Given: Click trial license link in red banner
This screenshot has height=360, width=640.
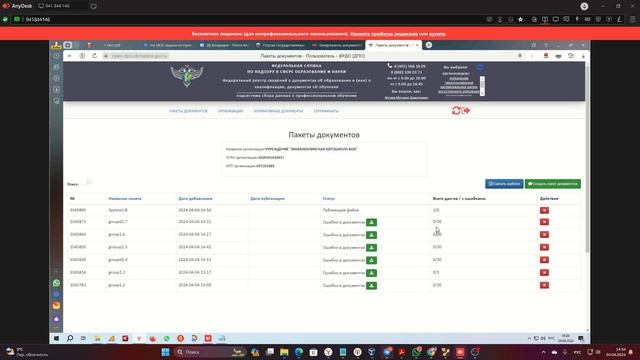Looking at the screenshot, I should pyautogui.click(x=384, y=34).
